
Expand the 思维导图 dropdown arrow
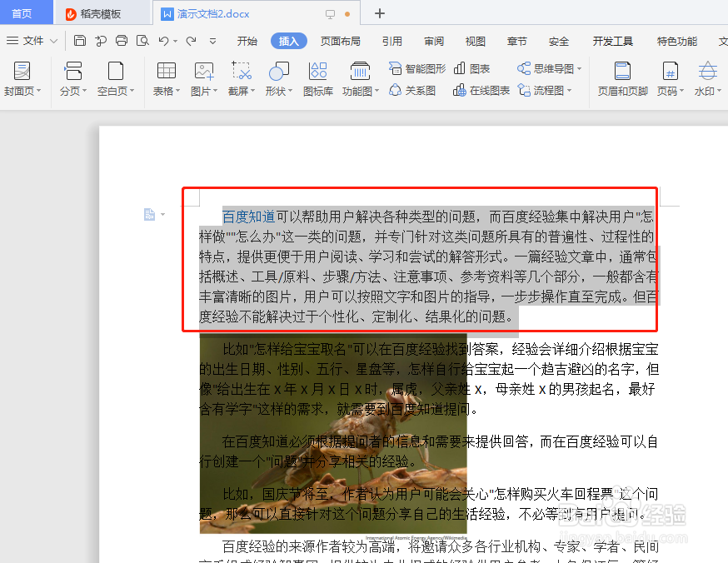579,69
